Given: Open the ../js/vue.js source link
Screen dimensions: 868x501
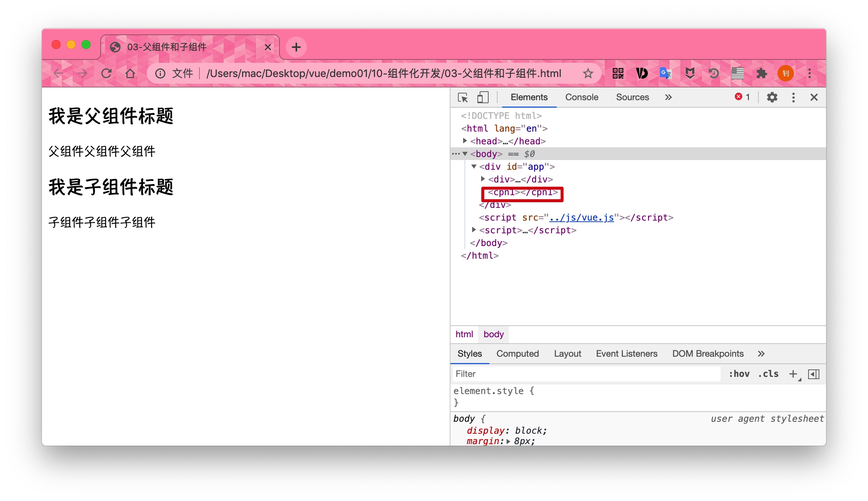Looking at the screenshot, I should (x=581, y=218).
